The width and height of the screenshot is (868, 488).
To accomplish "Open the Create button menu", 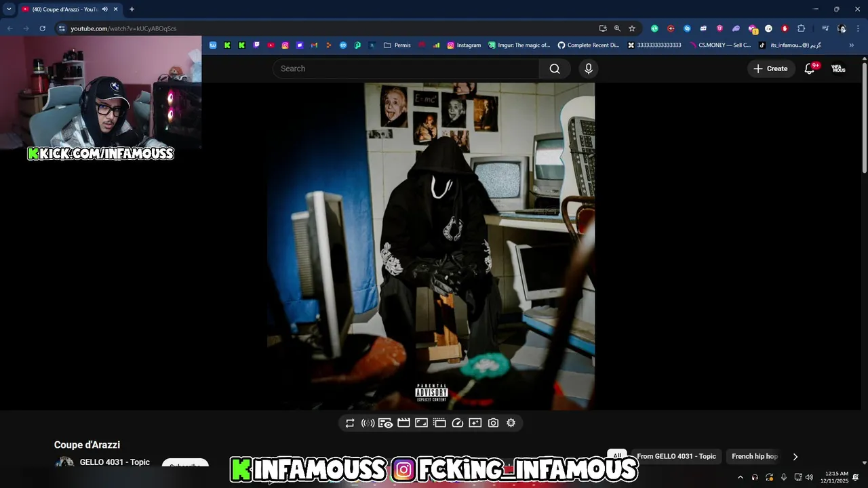I will pos(771,68).
